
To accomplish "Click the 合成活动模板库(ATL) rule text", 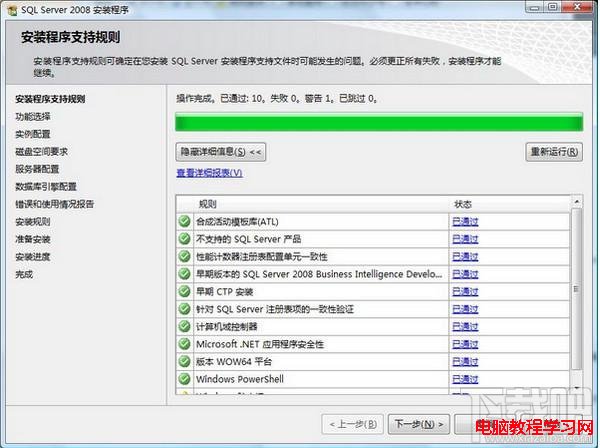I will [237, 222].
